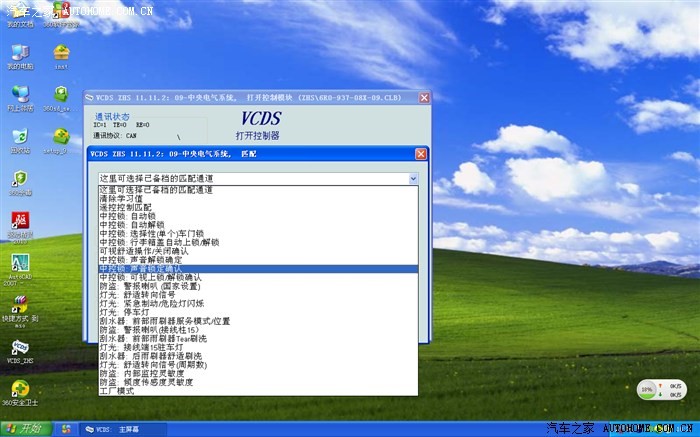Select 可视舒适操作/关闭确认 option
Image resolution: width=700 pixels, height=437 pixels.
coord(258,251)
